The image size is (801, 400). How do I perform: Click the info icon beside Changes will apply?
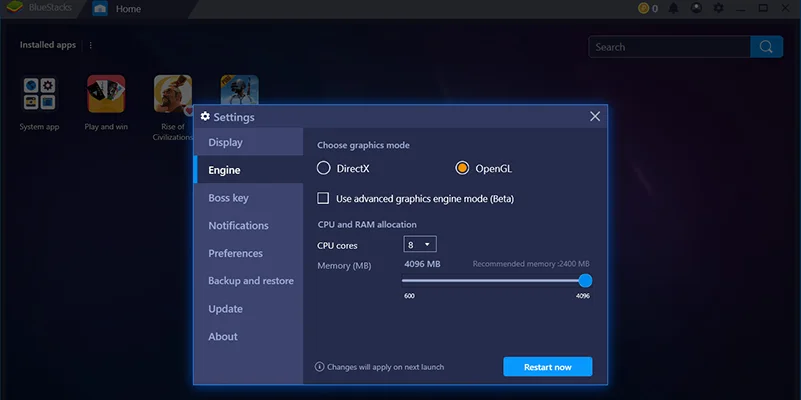point(320,367)
